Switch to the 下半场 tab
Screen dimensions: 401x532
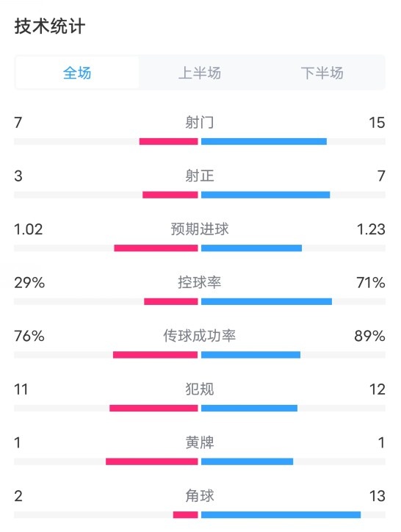coord(322,73)
